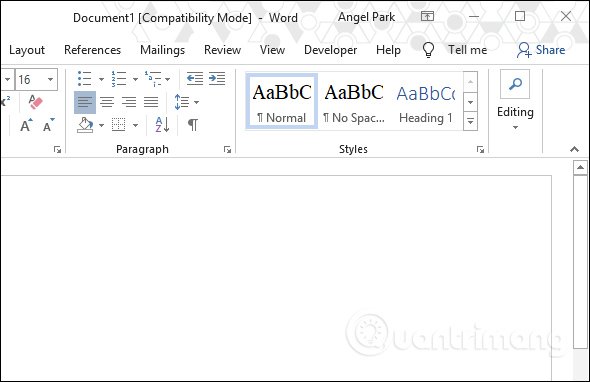
Task: Decrease font size with small A
Action: click(x=49, y=125)
